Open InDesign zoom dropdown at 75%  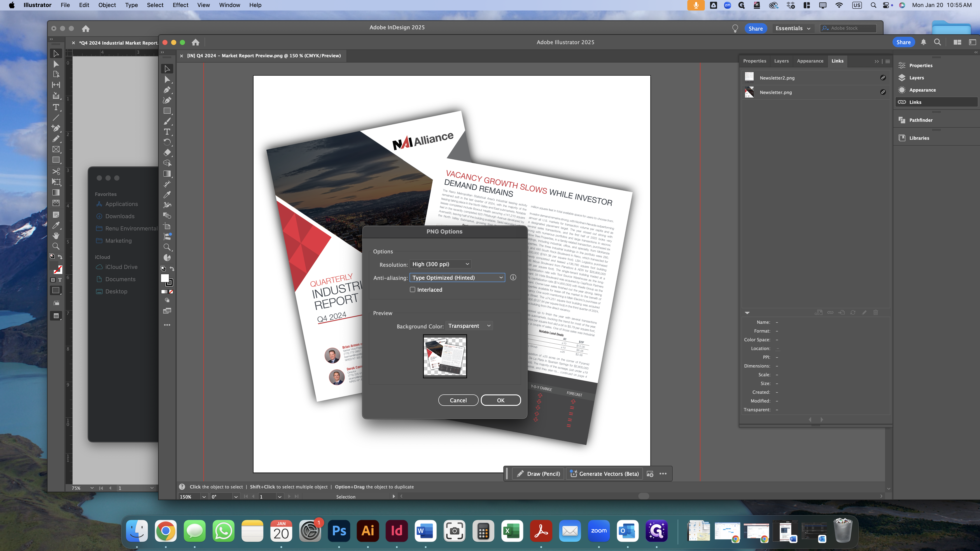click(x=92, y=488)
